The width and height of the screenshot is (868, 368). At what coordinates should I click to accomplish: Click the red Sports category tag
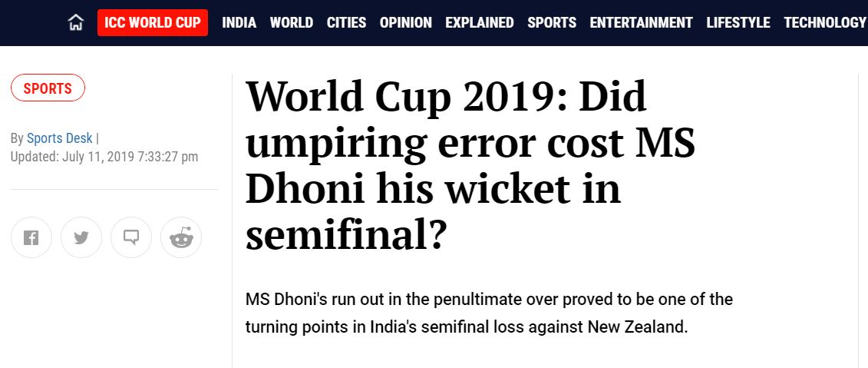point(48,88)
